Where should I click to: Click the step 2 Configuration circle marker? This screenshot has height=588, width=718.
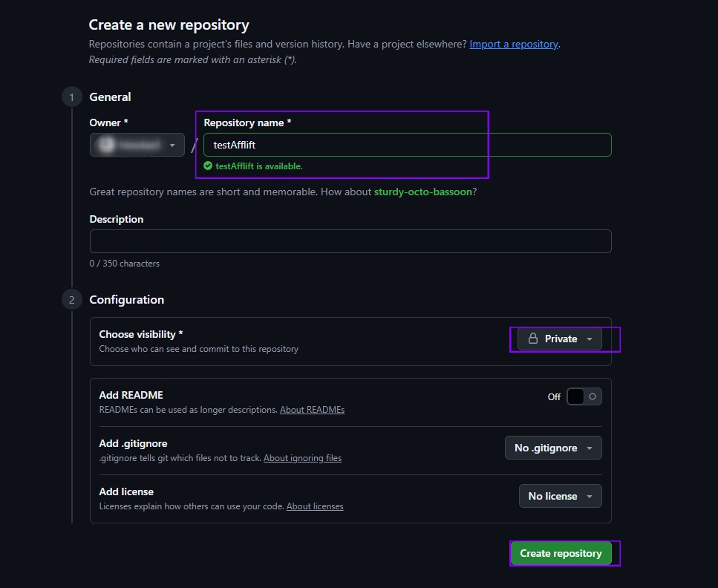pos(72,300)
